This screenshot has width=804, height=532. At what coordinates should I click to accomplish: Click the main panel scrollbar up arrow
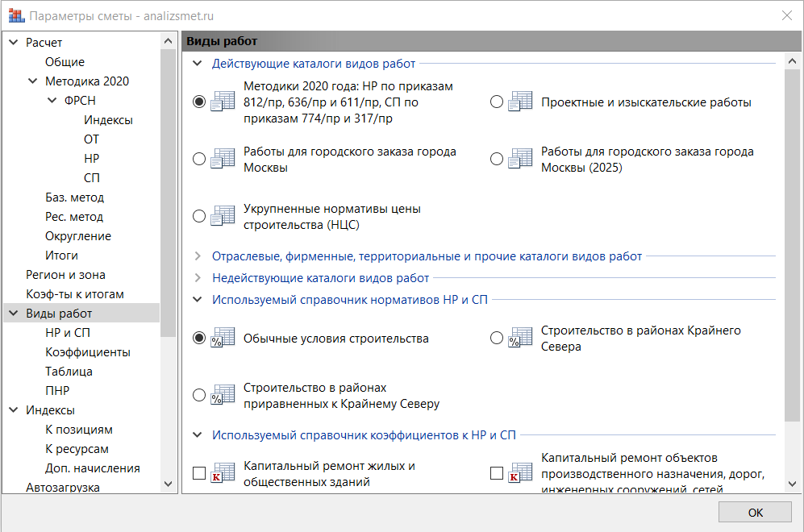[792, 61]
